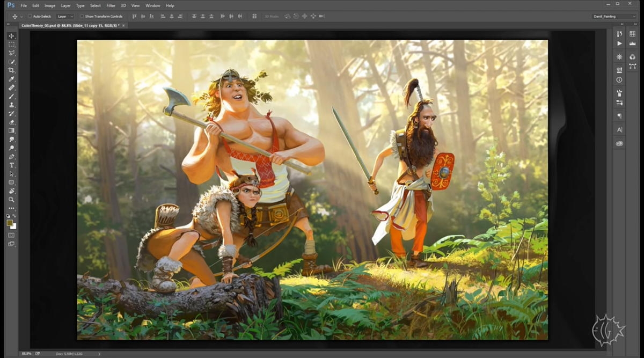Image resolution: width=644 pixels, height=358 pixels.
Task: Open the Window menu
Action: point(153,5)
